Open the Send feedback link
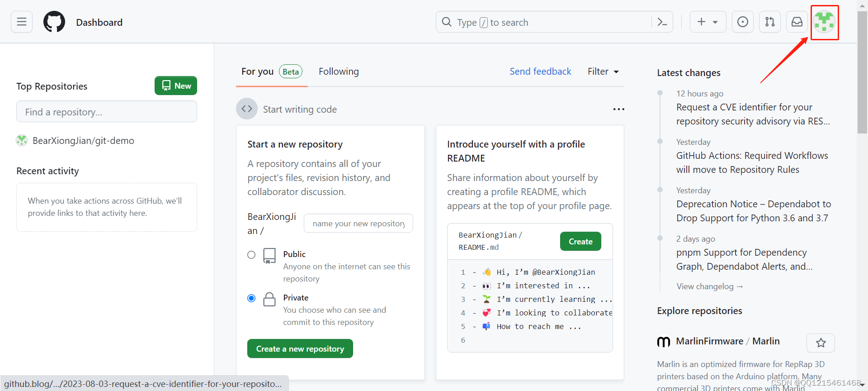The height and width of the screenshot is (391, 868). pyautogui.click(x=540, y=72)
